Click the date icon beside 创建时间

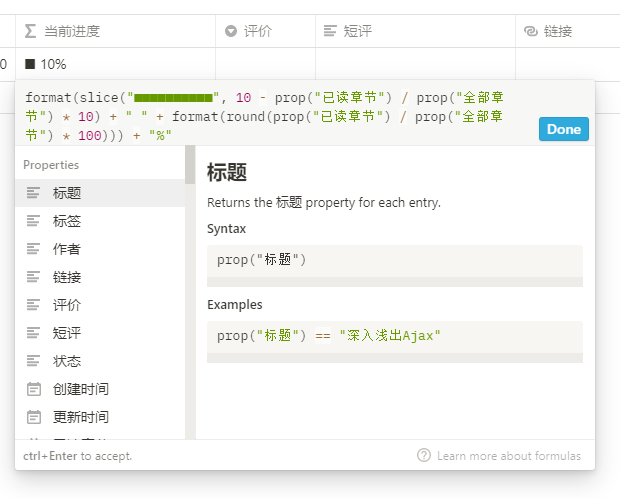(x=34, y=389)
